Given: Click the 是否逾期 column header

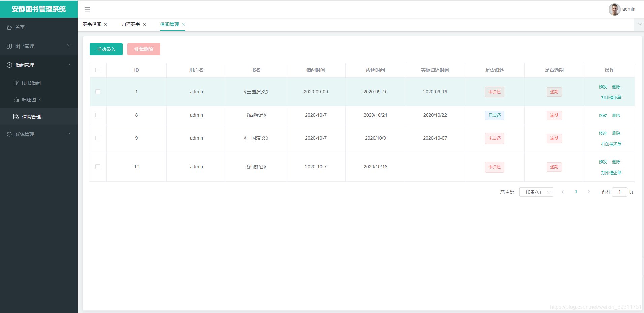Looking at the screenshot, I should 554,70.
